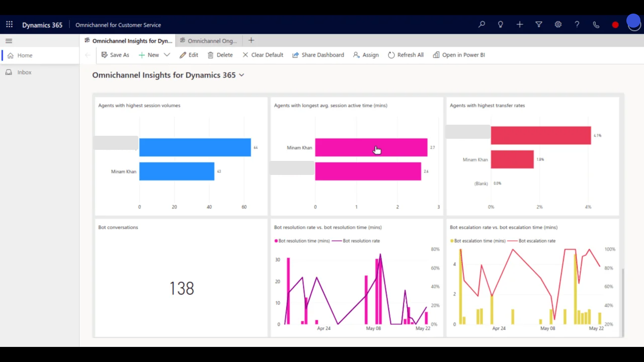
Task: Click the plus quick create icon in header
Action: [520, 24]
